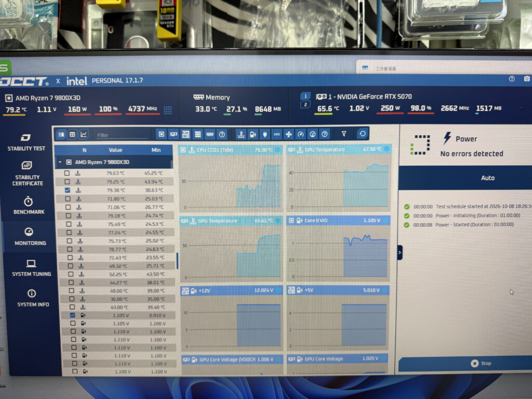
Task: Select GPU number 2 in the GPU selector
Action: click(305, 104)
